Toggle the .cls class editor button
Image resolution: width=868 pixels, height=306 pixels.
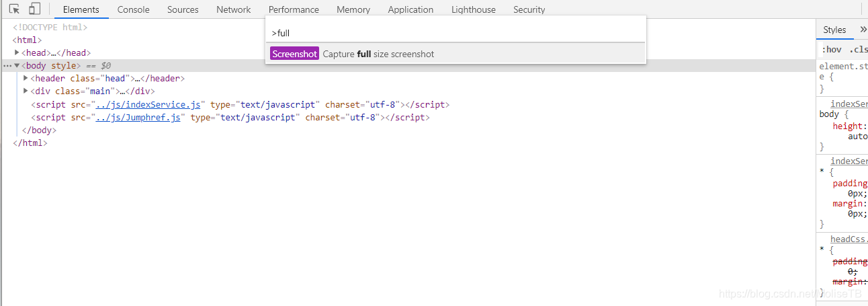pyautogui.click(x=858, y=50)
